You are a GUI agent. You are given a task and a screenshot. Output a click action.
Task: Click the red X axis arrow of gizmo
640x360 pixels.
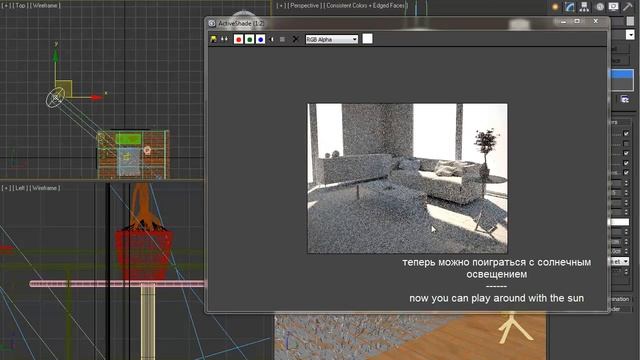coord(96,98)
